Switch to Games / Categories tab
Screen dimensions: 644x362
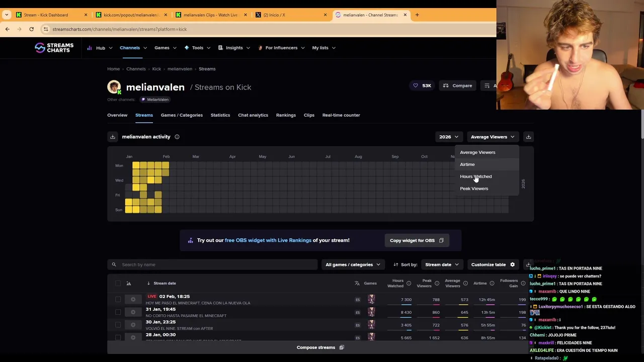pyautogui.click(x=182, y=115)
